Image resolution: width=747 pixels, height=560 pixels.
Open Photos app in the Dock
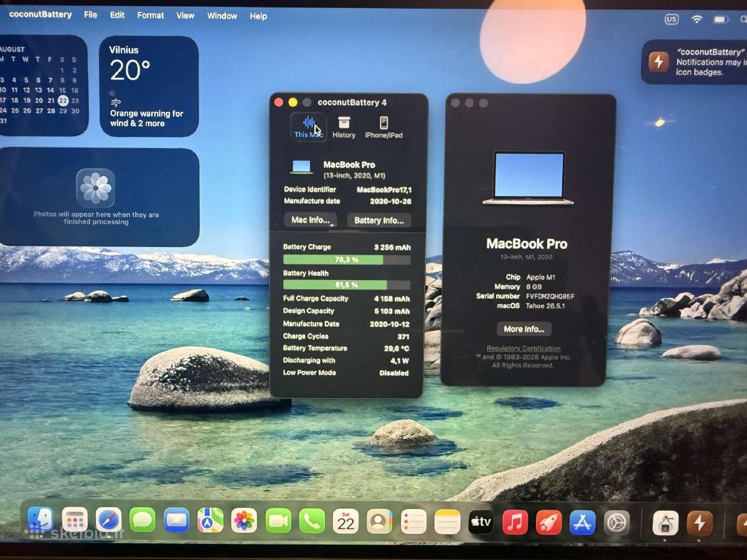[x=244, y=520]
